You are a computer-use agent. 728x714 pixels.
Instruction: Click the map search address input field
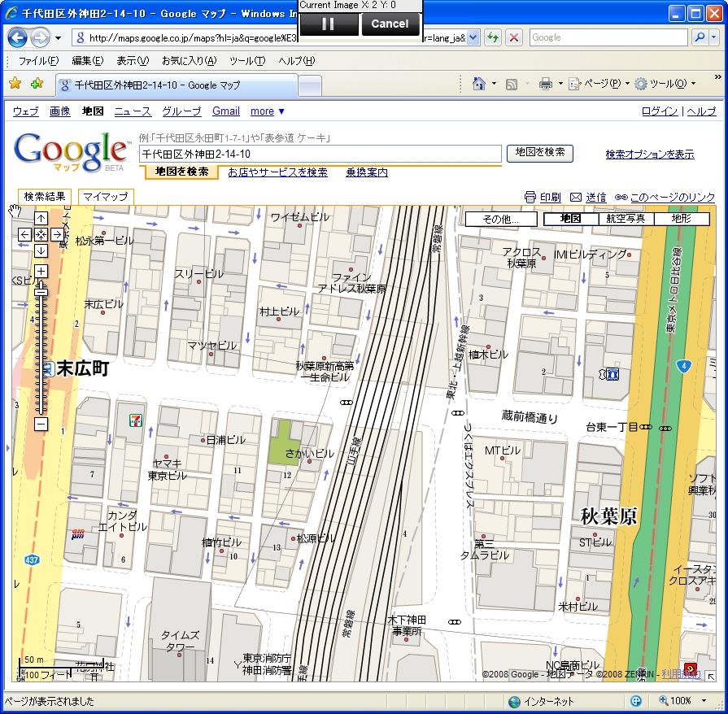pos(320,155)
